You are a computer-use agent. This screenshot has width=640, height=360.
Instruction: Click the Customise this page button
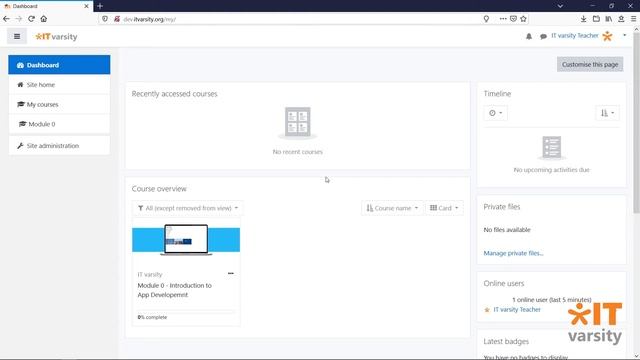590,64
